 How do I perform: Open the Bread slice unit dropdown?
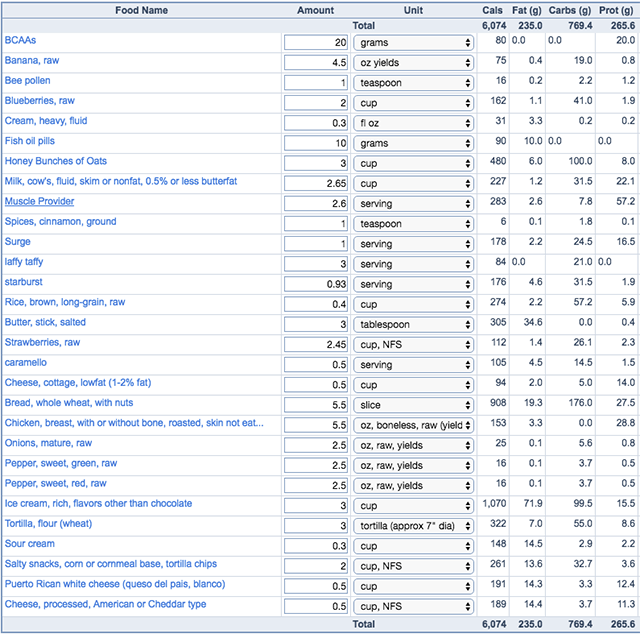coord(413,405)
